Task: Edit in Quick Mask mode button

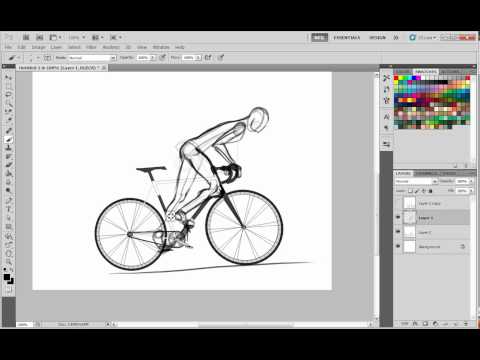Action: coord(8,290)
